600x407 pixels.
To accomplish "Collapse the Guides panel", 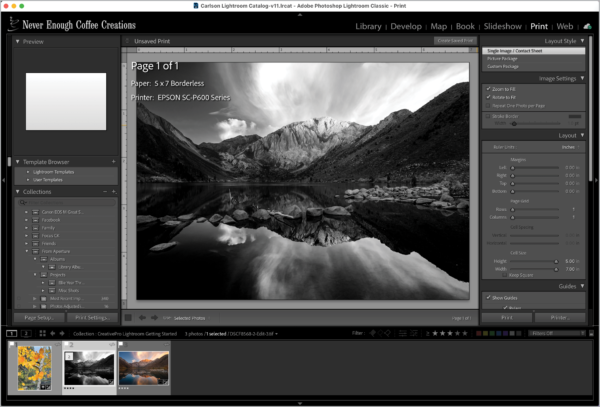I will [582, 286].
